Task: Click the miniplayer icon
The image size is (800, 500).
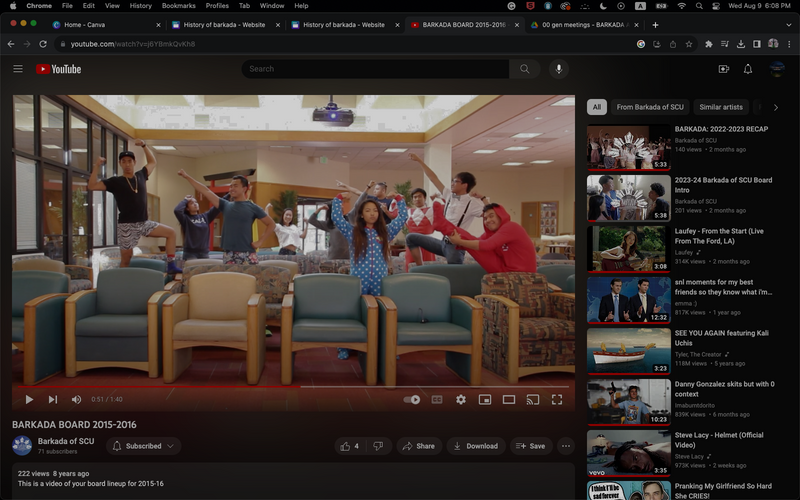Action: pyautogui.click(x=485, y=399)
